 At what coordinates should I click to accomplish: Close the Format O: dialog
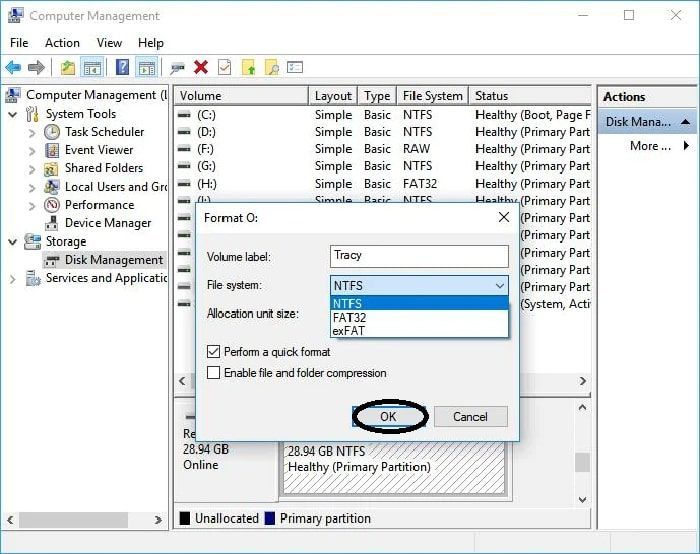504,217
